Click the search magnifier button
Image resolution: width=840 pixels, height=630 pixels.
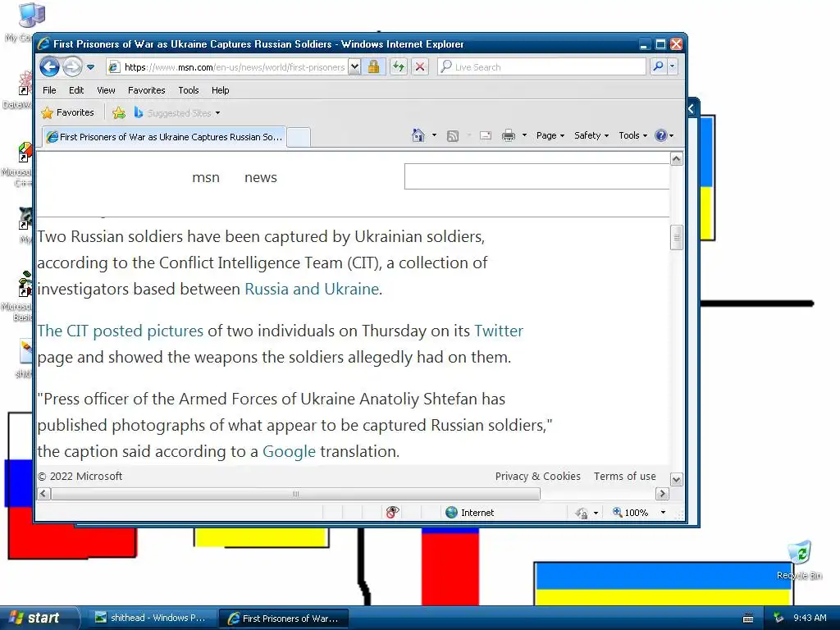click(x=658, y=66)
